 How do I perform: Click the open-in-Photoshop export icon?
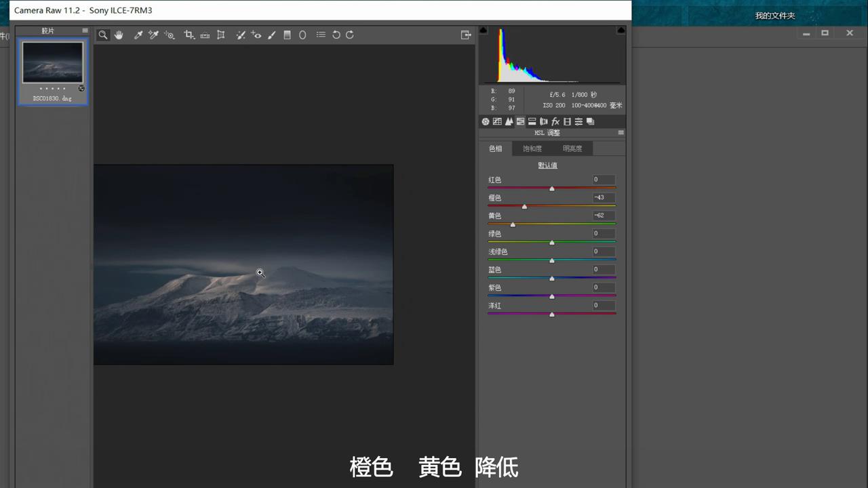[466, 35]
